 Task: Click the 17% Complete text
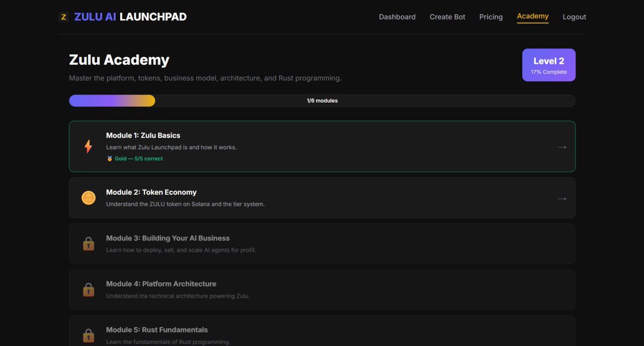pos(549,72)
